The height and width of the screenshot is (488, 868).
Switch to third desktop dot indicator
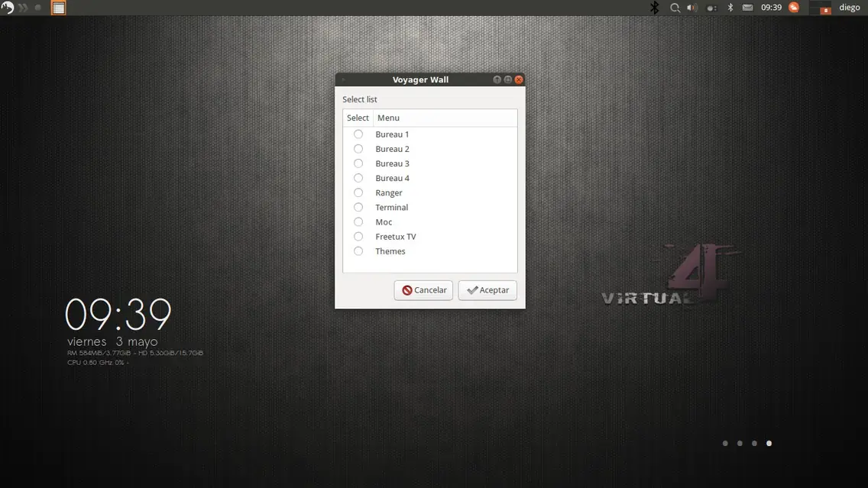tap(754, 443)
